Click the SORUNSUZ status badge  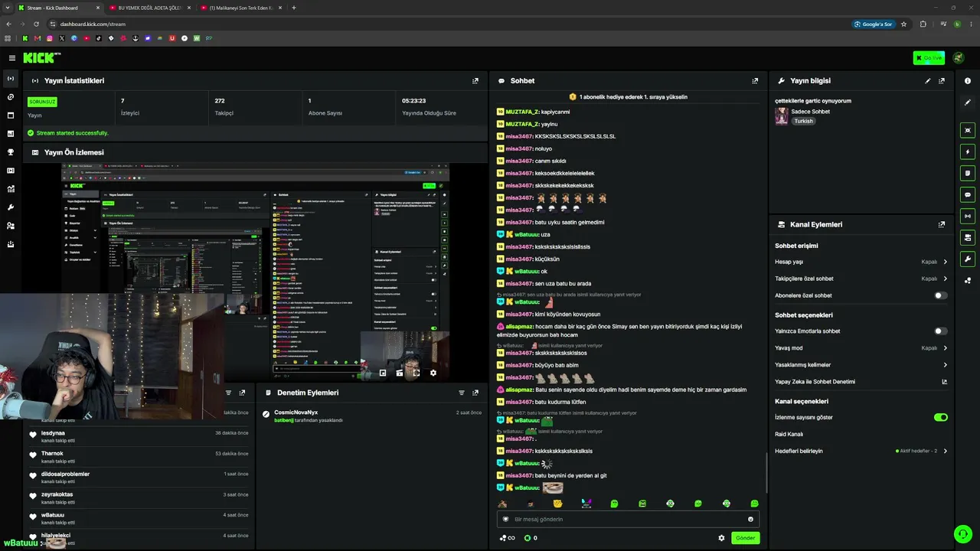tap(42, 102)
